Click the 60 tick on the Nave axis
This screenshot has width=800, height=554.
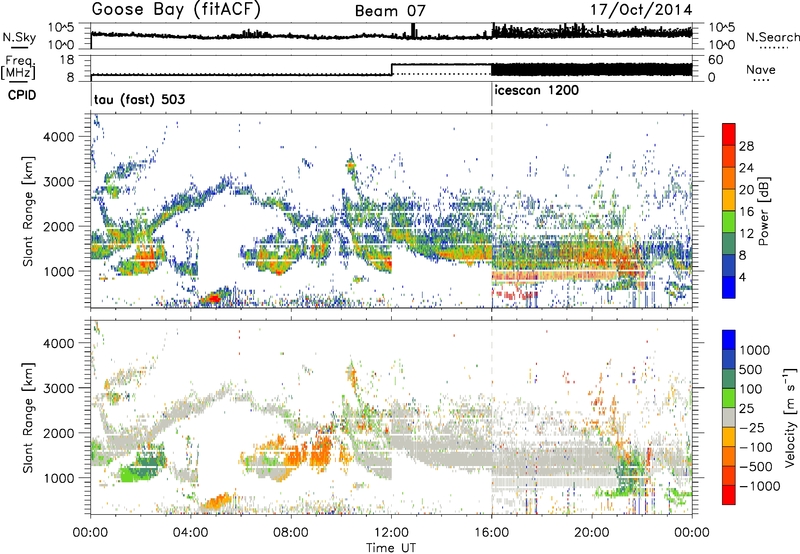[x=716, y=60]
